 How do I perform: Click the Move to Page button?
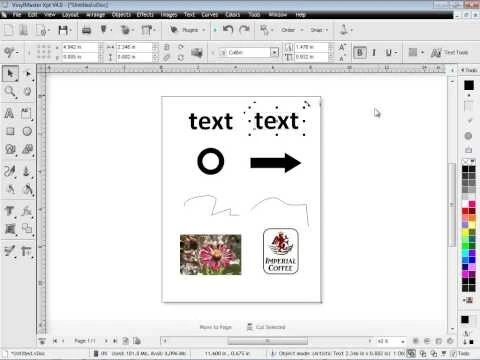pyautogui.click(x=216, y=327)
